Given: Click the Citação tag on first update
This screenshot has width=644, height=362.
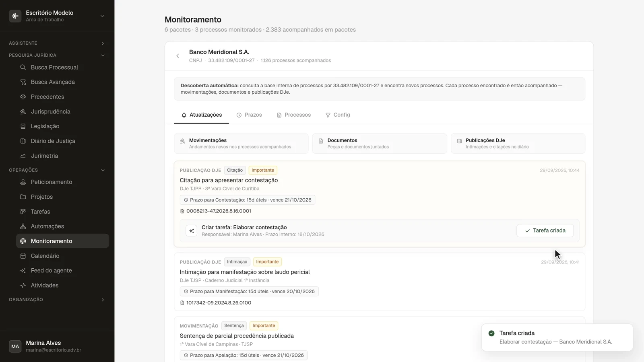Looking at the screenshot, I should 235,171.
